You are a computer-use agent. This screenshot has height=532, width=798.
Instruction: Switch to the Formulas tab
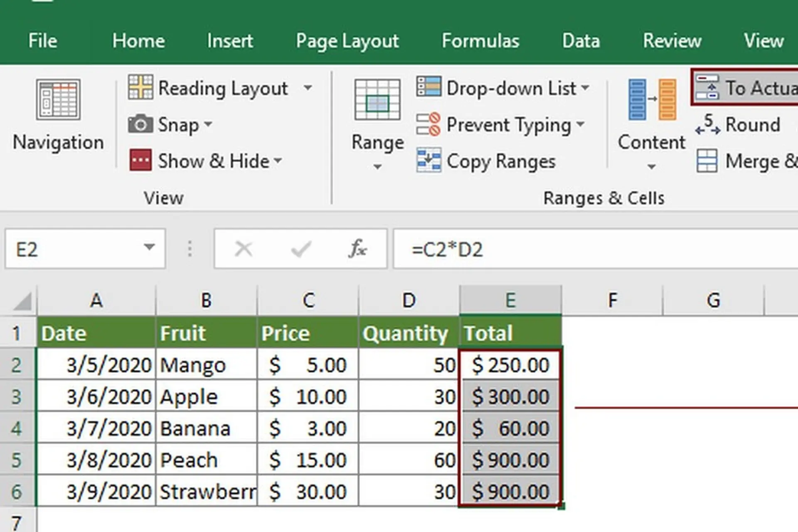click(x=480, y=41)
